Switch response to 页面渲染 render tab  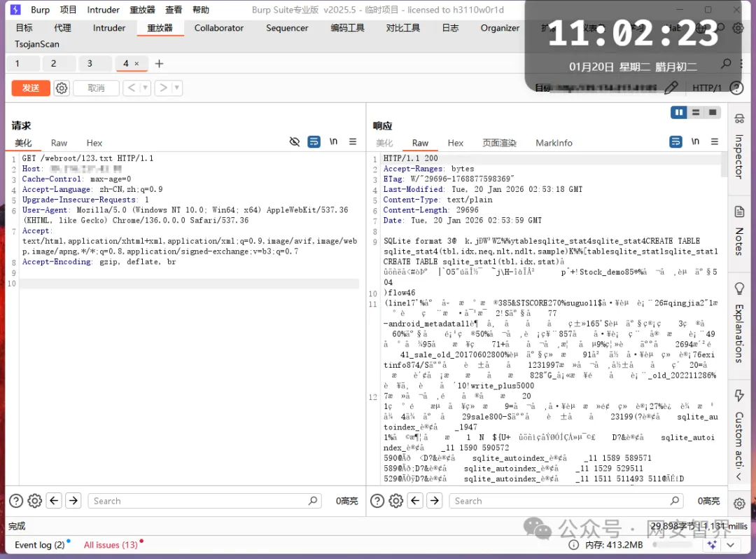pos(500,143)
